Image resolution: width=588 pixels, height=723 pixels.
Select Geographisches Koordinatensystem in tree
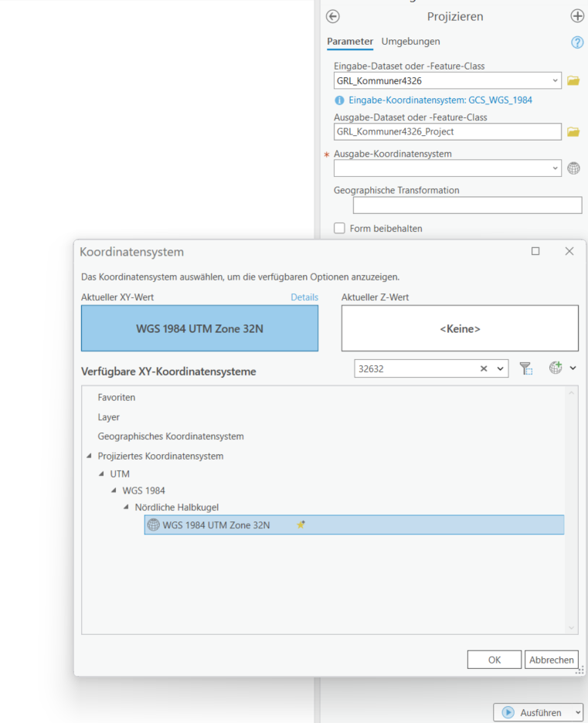[171, 436]
